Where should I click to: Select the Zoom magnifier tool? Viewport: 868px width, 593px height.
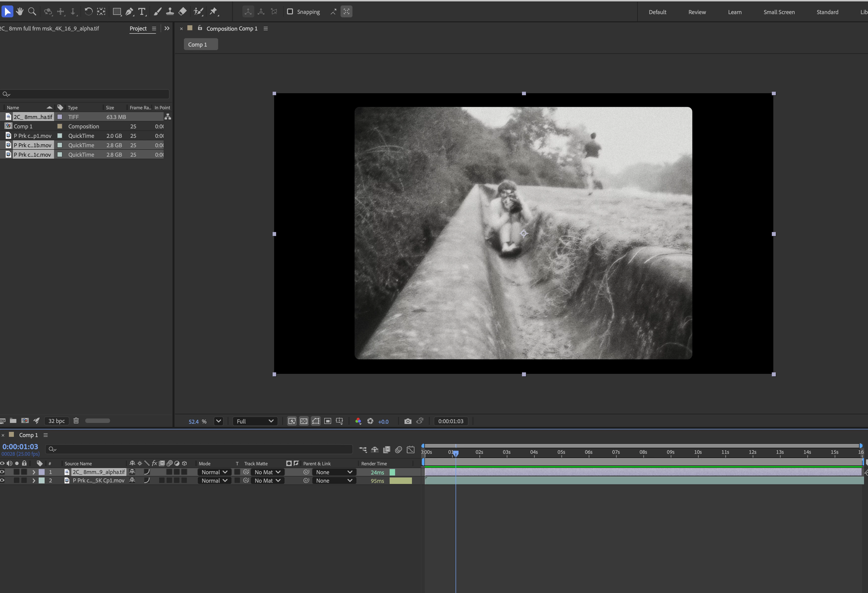32,12
